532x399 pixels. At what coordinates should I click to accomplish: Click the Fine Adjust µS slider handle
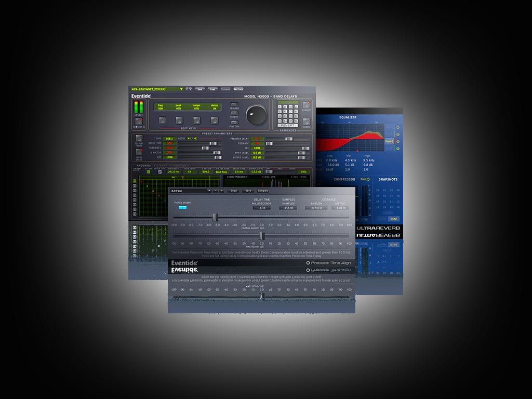tap(262, 235)
